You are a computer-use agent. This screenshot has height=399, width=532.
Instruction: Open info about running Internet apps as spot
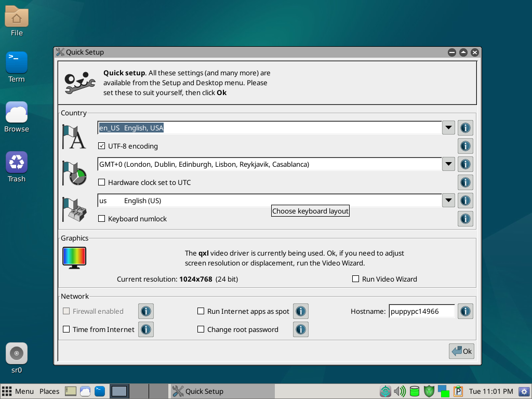[x=301, y=311]
